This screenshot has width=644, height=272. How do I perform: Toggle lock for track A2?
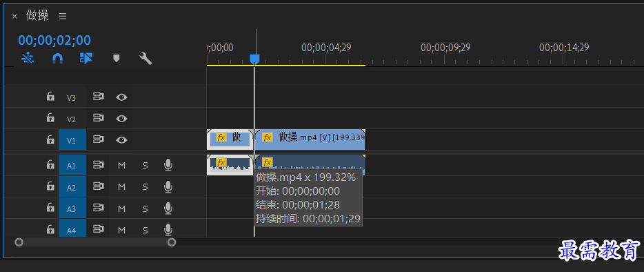coord(50,187)
